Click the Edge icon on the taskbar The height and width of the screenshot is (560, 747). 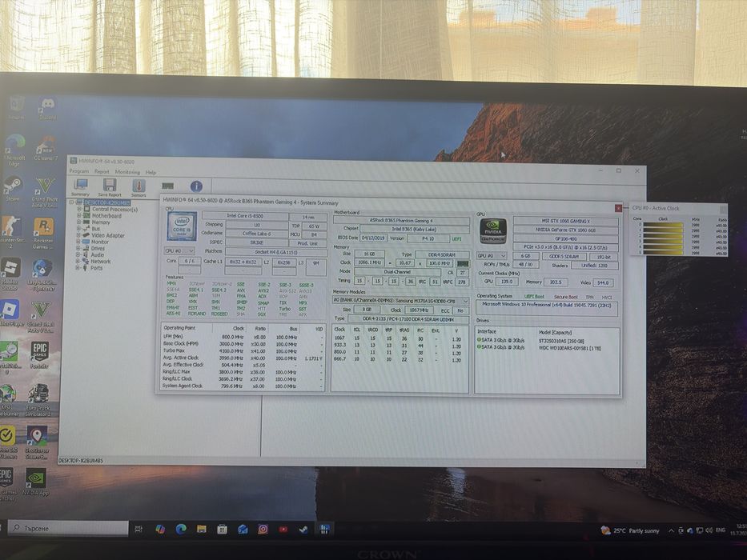tap(181, 529)
